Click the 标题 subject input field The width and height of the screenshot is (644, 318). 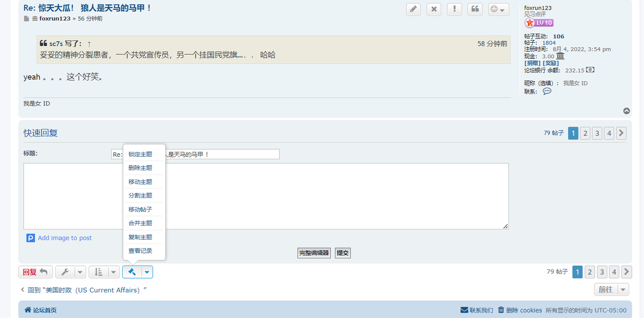(195, 154)
